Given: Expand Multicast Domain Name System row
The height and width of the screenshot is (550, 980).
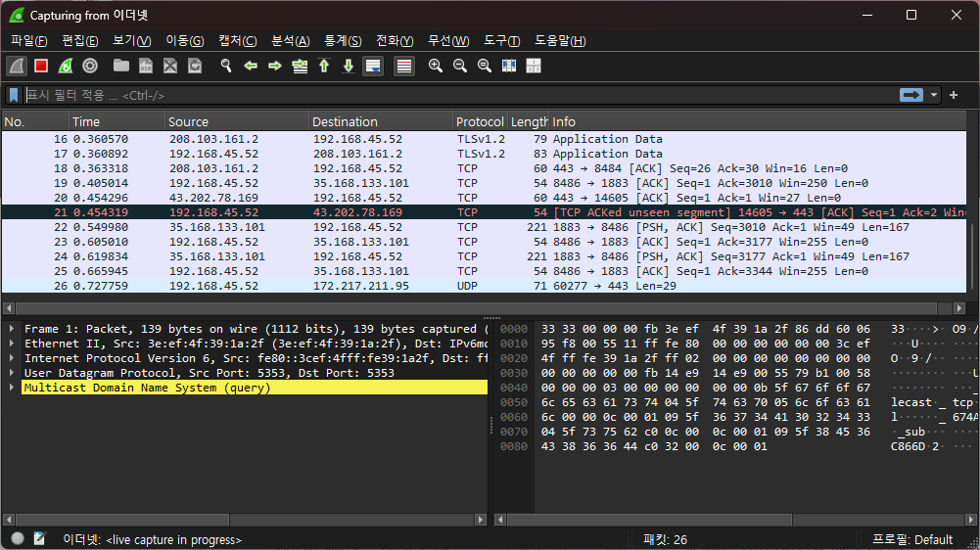Looking at the screenshot, I should coord(11,388).
